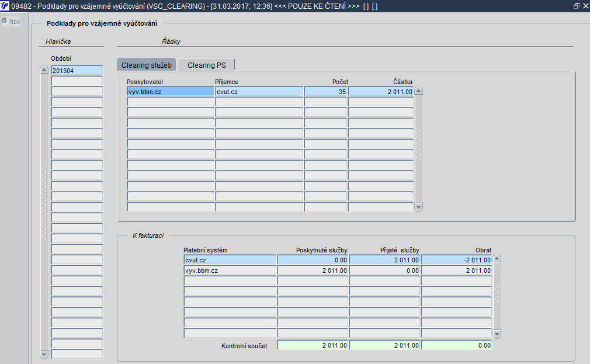This screenshot has width=590, height=364.
Task: Click the Kontrolní součet label
Action: [x=245, y=345]
